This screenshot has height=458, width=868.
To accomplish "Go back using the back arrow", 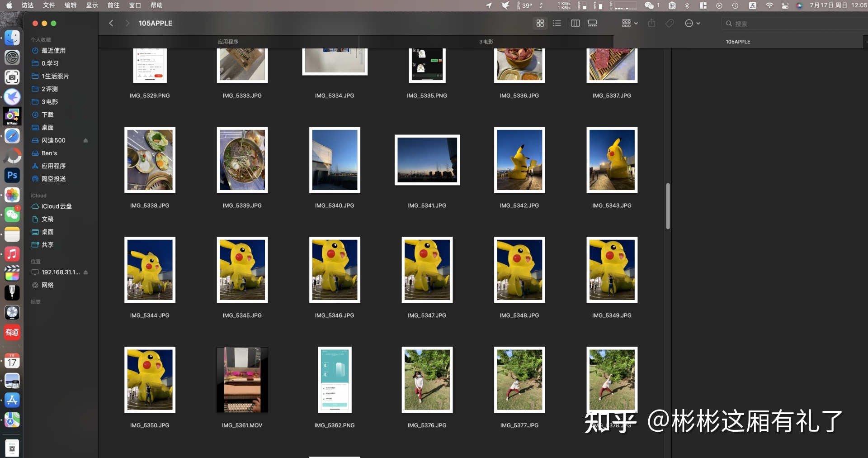I will (111, 23).
